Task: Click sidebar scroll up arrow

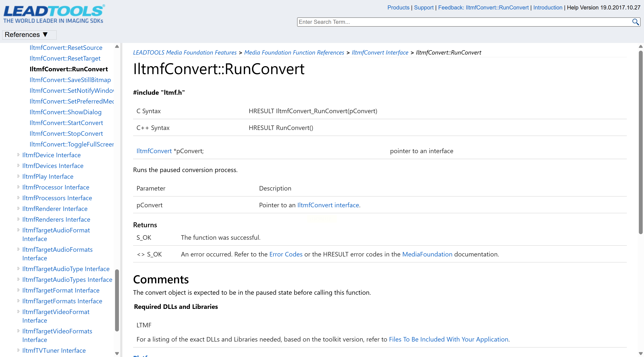Action: point(117,47)
